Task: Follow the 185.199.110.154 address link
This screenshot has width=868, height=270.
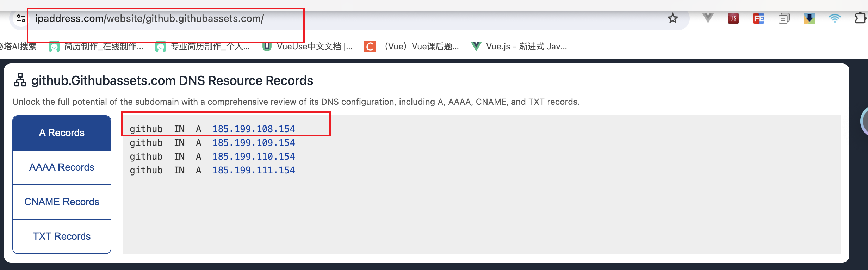Action: pyautogui.click(x=254, y=157)
